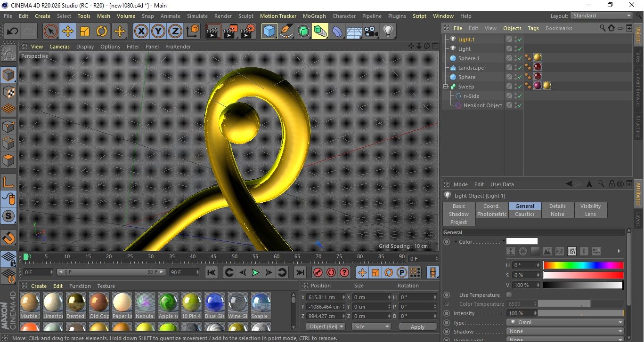The height and width of the screenshot is (342, 644).
Task: Open viewport Cameras menu
Action: [x=60, y=47]
